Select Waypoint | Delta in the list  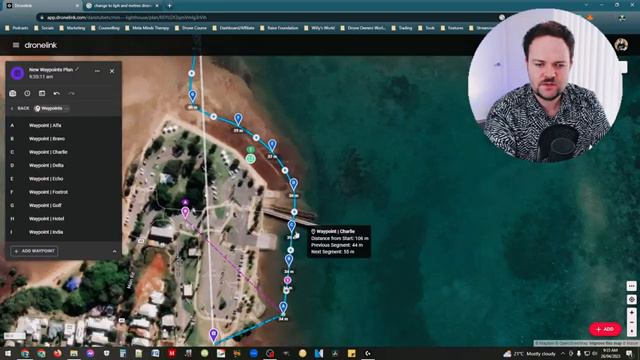(x=63, y=165)
